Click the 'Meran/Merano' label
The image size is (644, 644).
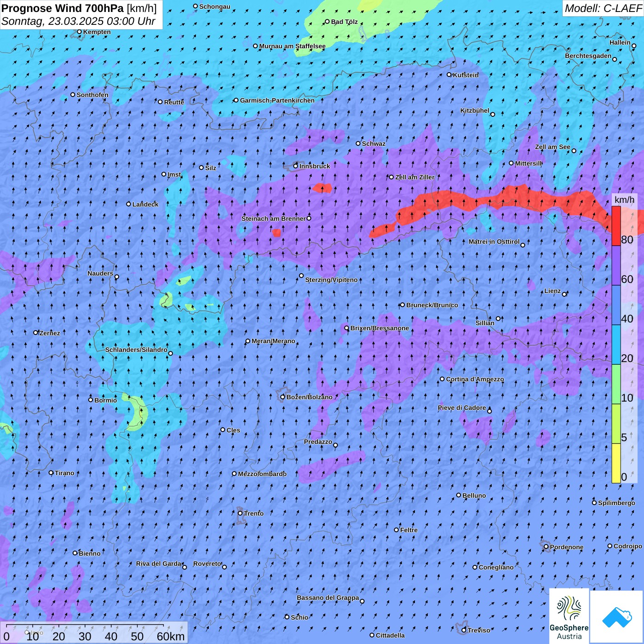(273, 341)
